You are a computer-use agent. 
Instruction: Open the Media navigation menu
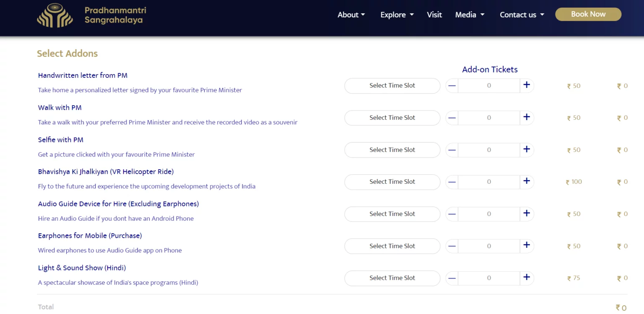pos(470,15)
